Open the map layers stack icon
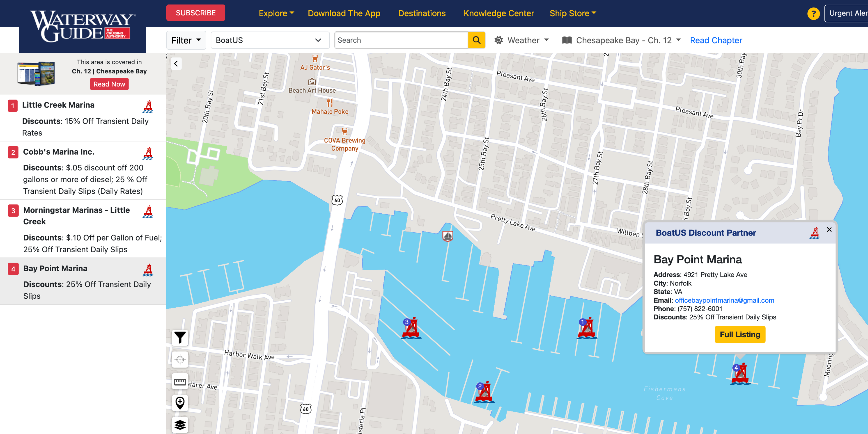This screenshot has width=868, height=434. tap(180, 425)
